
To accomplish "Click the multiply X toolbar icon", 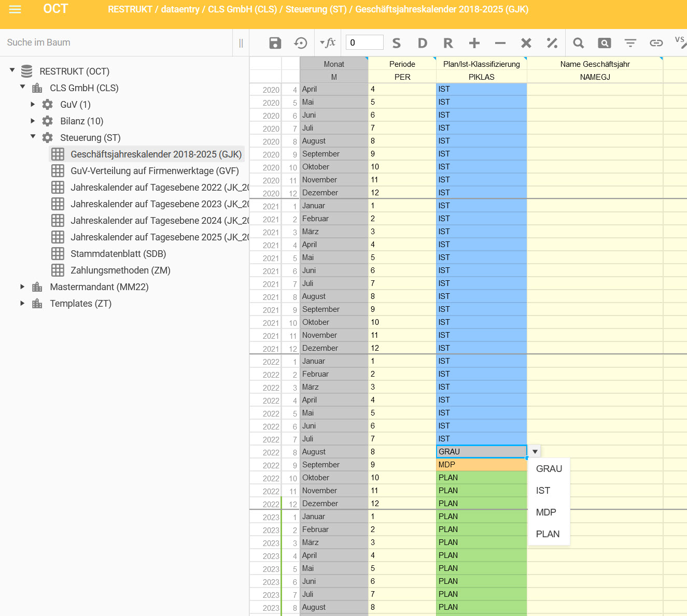I will click(526, 43).
